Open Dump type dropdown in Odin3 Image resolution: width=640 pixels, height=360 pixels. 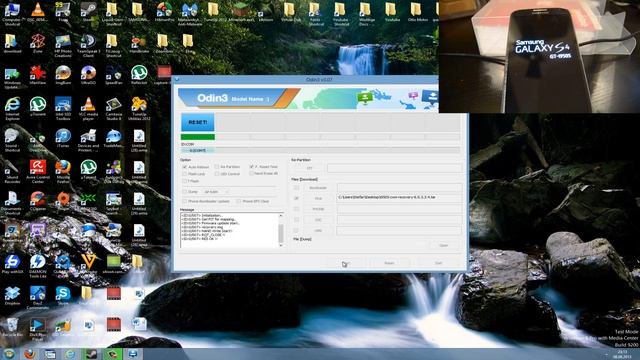pos(216,191)
